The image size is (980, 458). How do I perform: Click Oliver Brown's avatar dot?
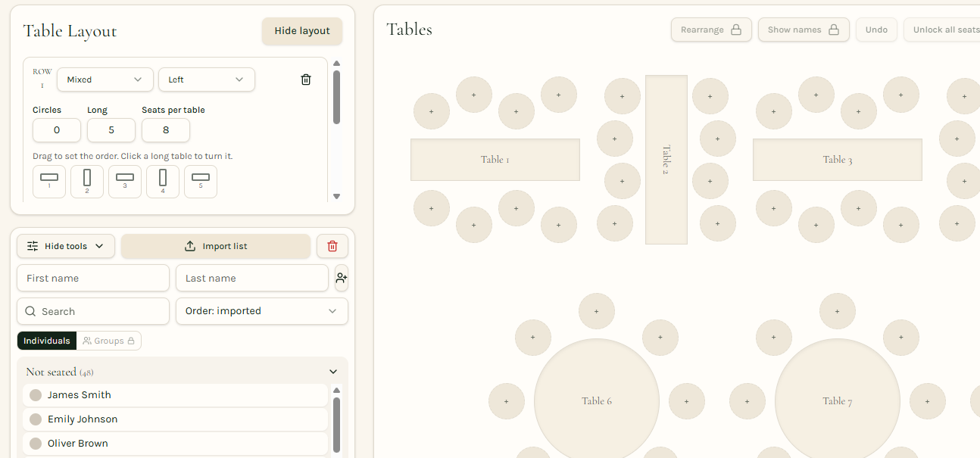(x=36, y=444)
